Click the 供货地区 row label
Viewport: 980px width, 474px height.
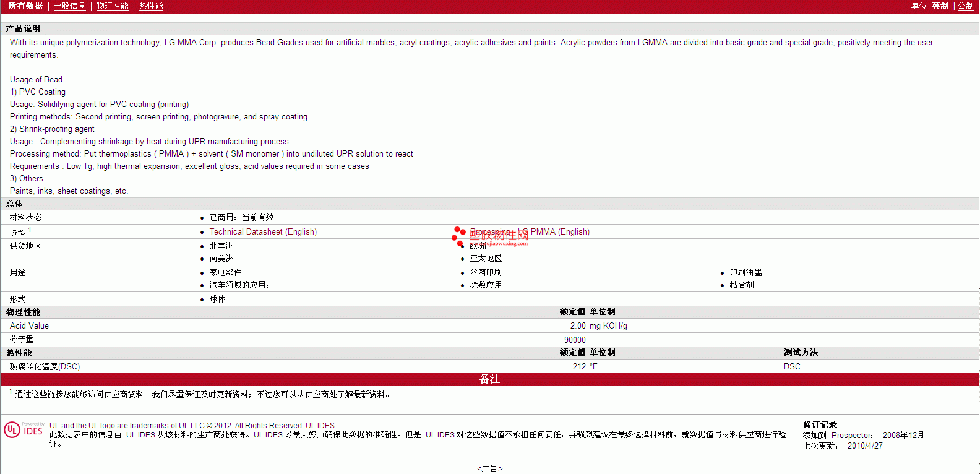pyautogui.click(x=26, y=246)
